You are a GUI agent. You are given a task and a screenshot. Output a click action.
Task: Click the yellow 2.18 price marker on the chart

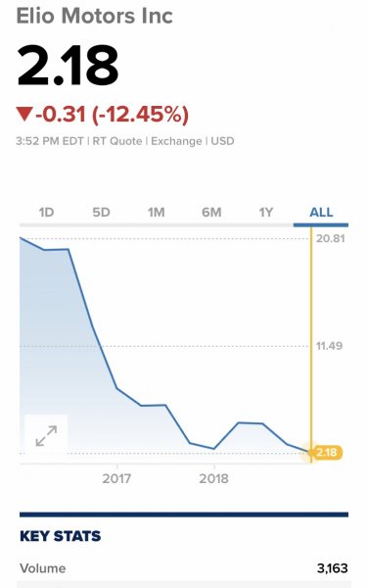pyautogui.click(x=327, y=452)
